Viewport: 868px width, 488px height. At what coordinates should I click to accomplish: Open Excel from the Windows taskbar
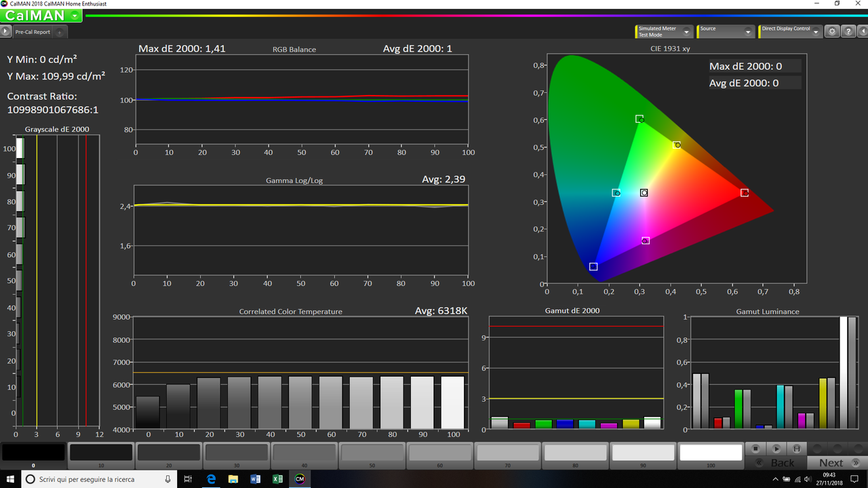(277, 479)
